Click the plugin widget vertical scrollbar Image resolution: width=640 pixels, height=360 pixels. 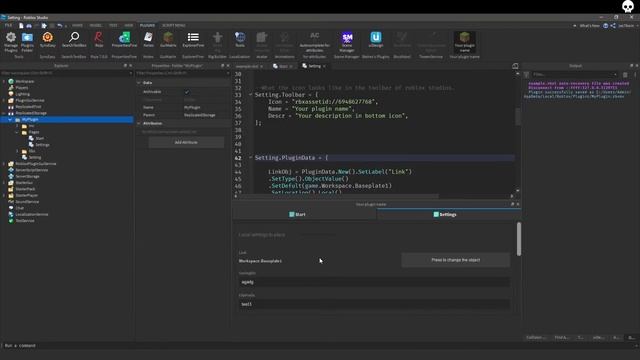(518, 239)
